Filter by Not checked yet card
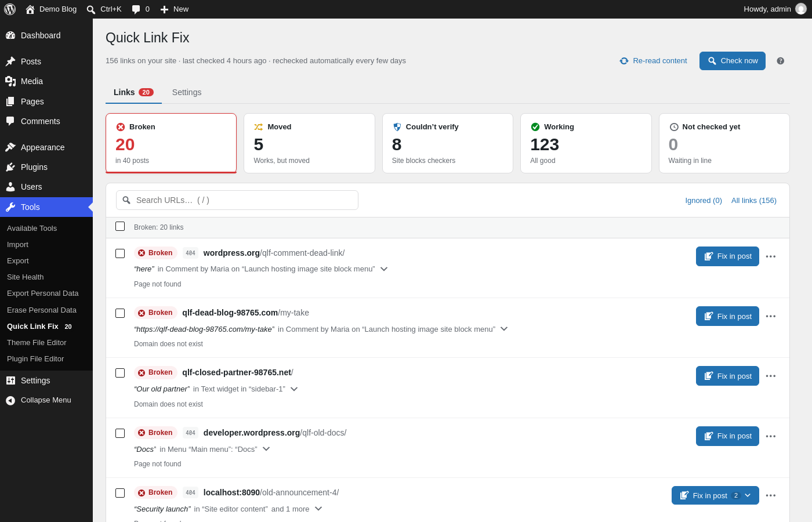The width and height of the screenshot is (812, 522). click(x=724, y=143)
